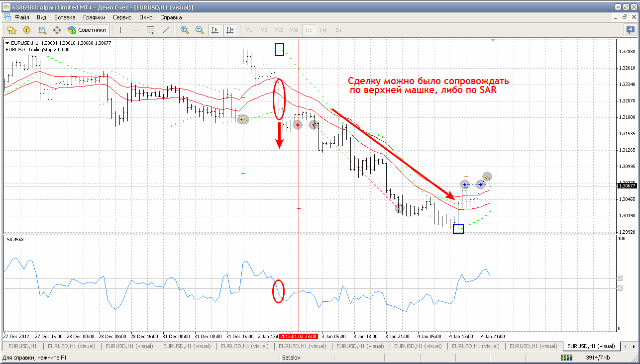Close the inner chart window

tap(634, 17)
